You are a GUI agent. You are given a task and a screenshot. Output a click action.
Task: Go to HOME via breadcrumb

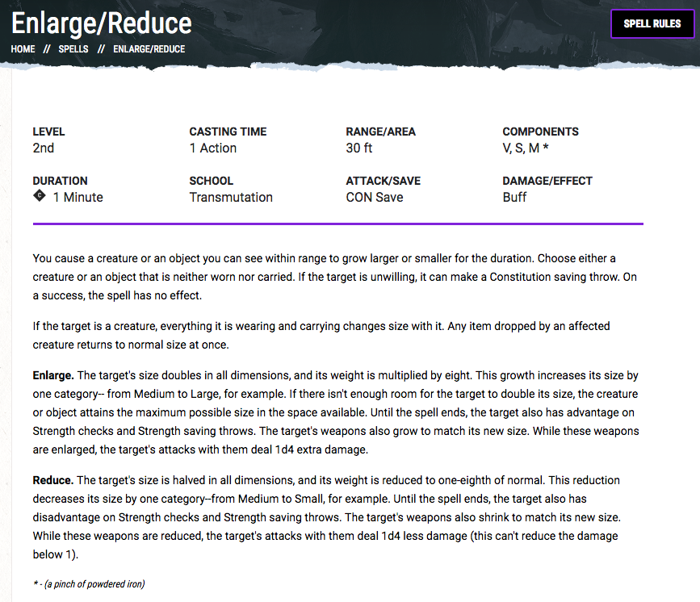pos(23,49)
